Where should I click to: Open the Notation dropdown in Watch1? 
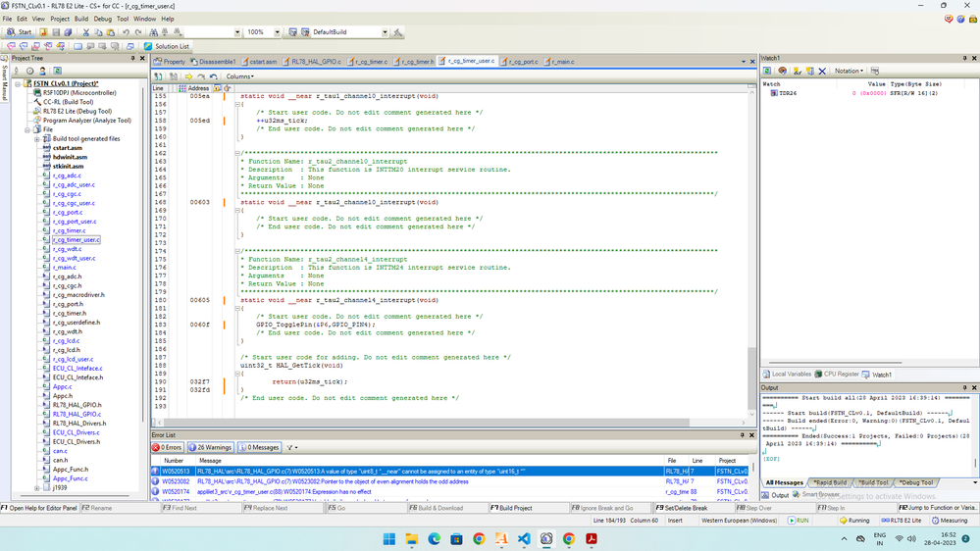click(849, 72)
